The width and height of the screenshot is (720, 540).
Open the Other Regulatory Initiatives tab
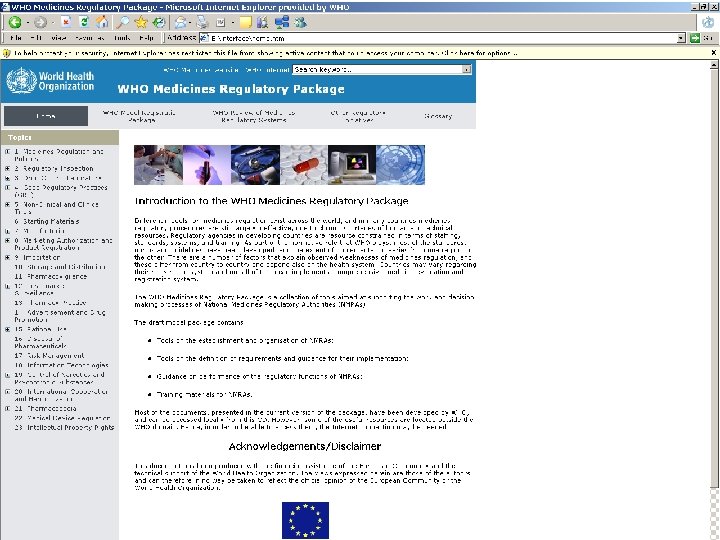(x=358, y=116)
